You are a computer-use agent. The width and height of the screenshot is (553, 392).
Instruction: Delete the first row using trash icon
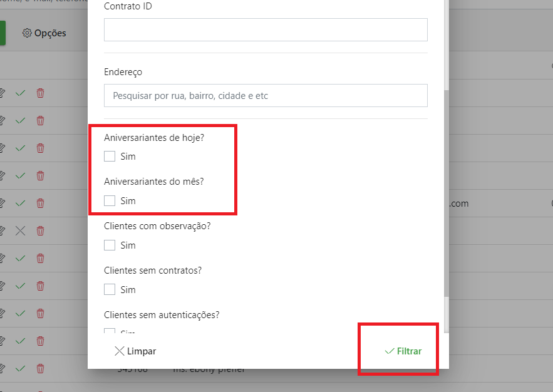tap(41, 93)
